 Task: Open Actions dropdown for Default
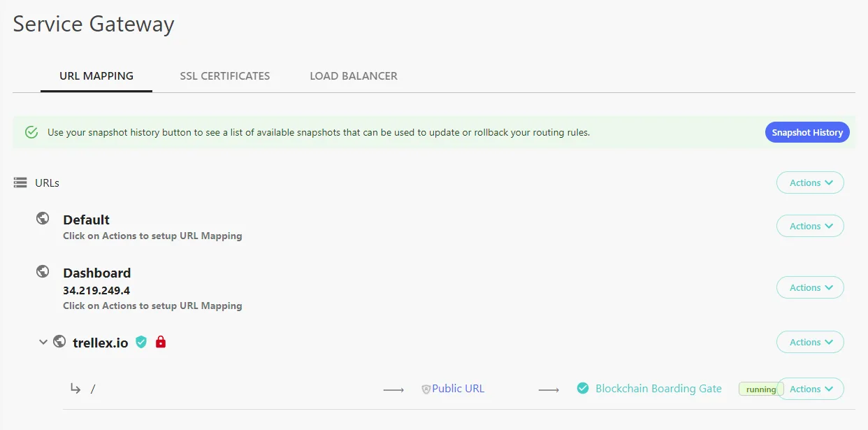tap(810, 226)
